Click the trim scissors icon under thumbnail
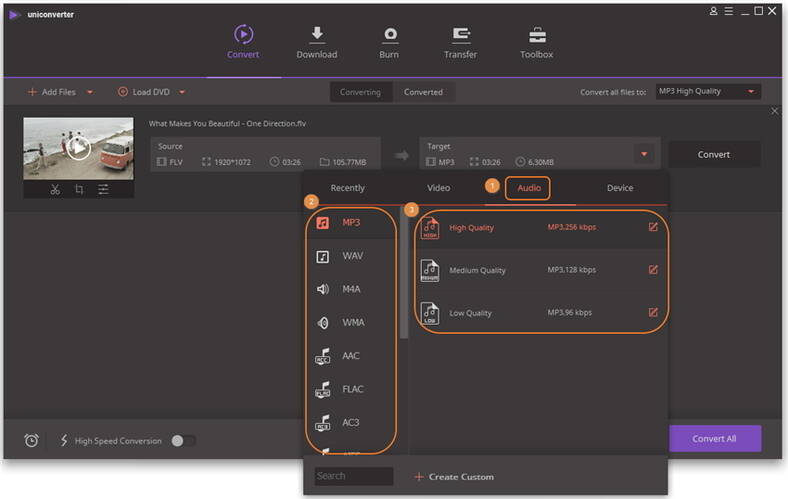The height and width of the screenshot is (499, 788). pyautogui.click(x=55, y=189)
